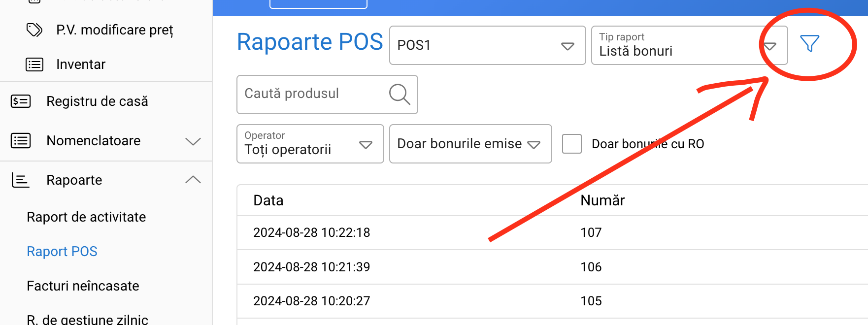Click the Registru de casă cash icon

(x=21, y=101)
